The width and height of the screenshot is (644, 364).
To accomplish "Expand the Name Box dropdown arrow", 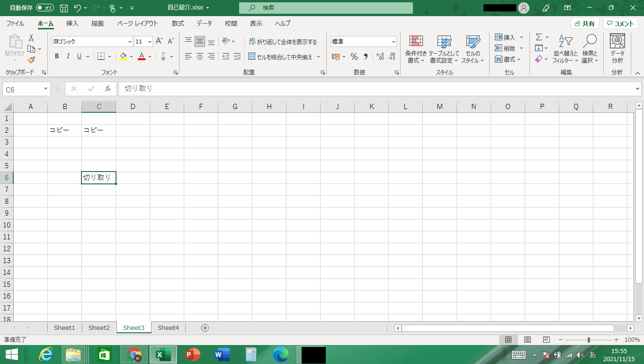I will click(x=46, y=89).
